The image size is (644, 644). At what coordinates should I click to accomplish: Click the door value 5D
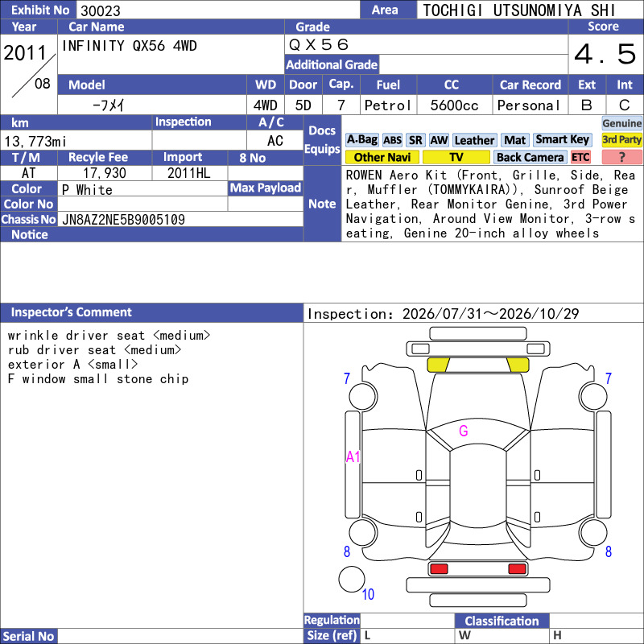click(x=303, y=105)
